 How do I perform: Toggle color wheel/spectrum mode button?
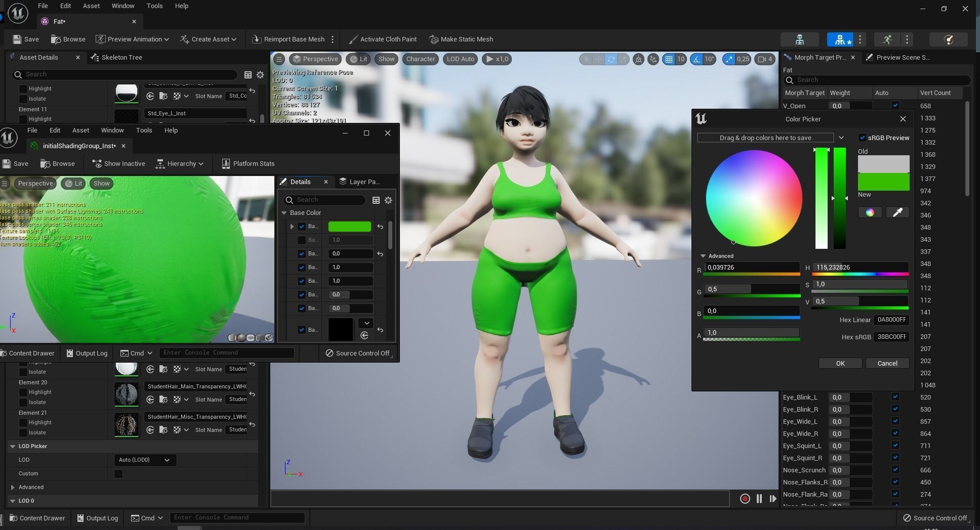coord(870,212)
